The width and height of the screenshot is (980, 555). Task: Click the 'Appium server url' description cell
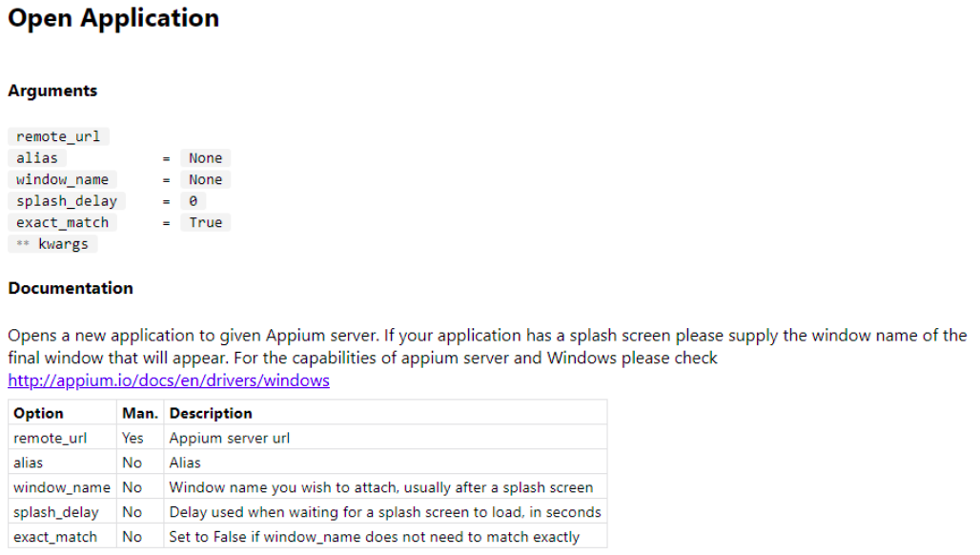coord(385,438)
